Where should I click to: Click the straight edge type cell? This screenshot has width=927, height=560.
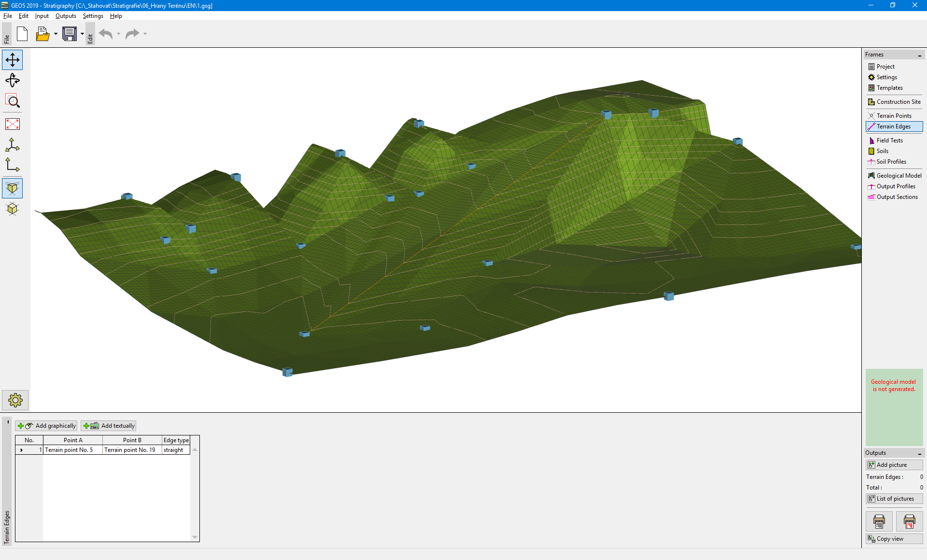coord(176,450)
